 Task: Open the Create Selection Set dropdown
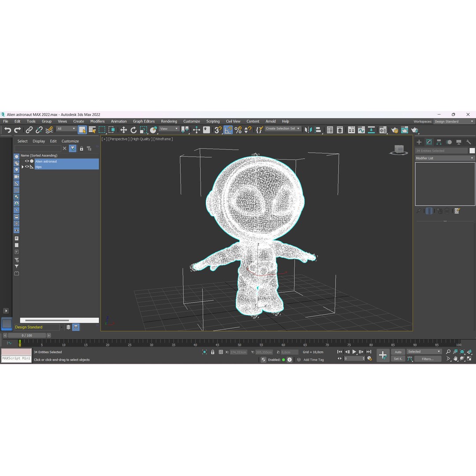click(x=283, y=129)
